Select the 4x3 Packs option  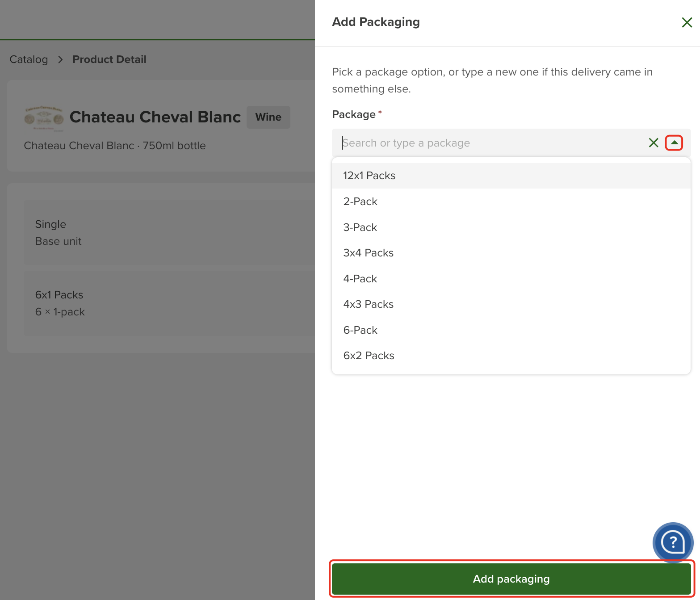[511, 304]
